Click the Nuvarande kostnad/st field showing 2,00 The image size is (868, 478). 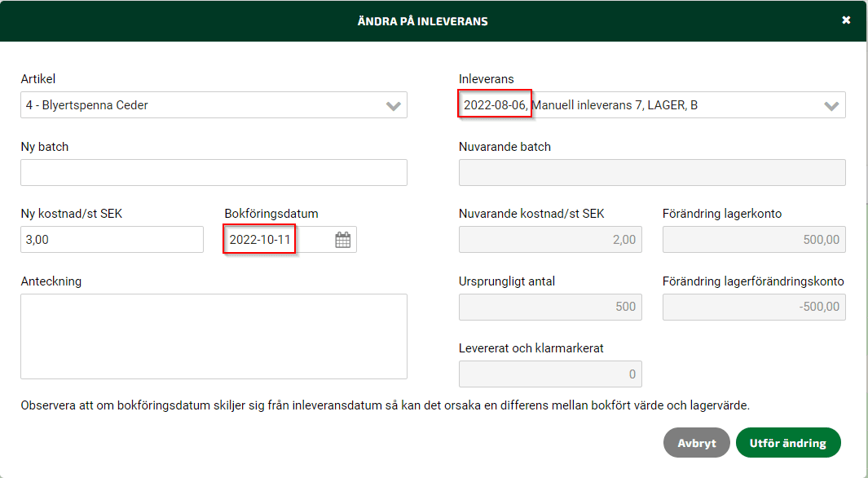pyautogui.click(x=550, y=239)
